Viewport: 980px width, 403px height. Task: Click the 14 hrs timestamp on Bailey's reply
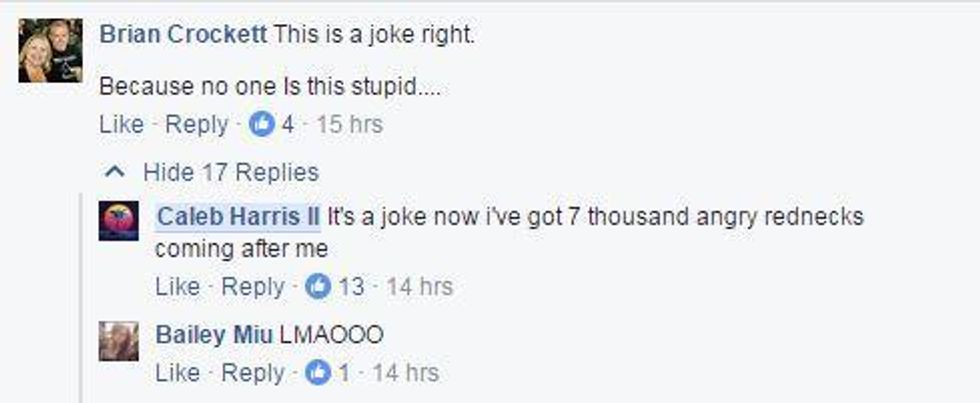pos(406,373)
